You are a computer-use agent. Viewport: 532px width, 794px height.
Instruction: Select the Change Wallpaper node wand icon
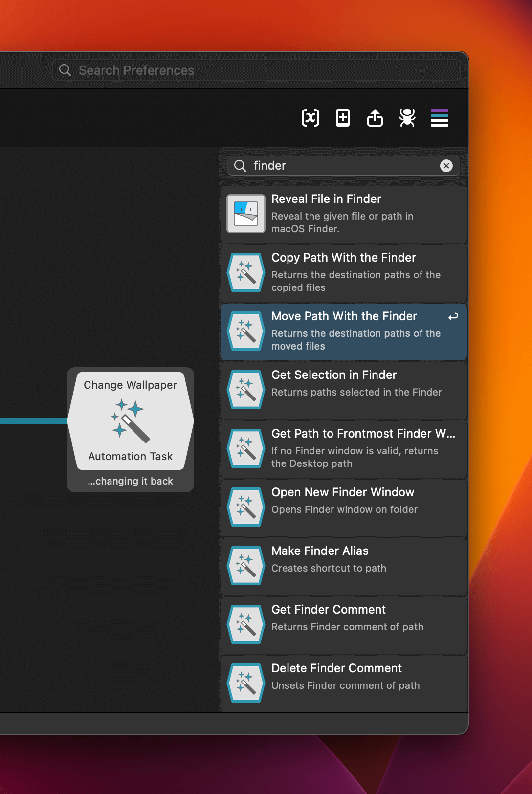(130, 421)
